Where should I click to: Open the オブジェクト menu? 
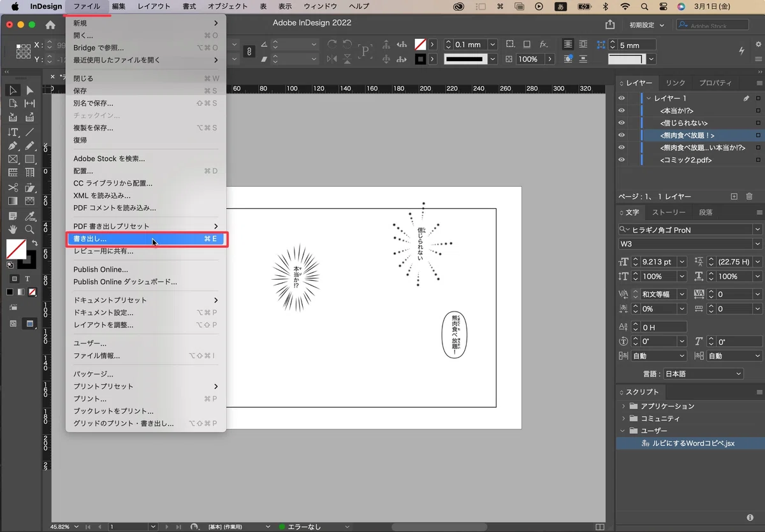[228, 6]
